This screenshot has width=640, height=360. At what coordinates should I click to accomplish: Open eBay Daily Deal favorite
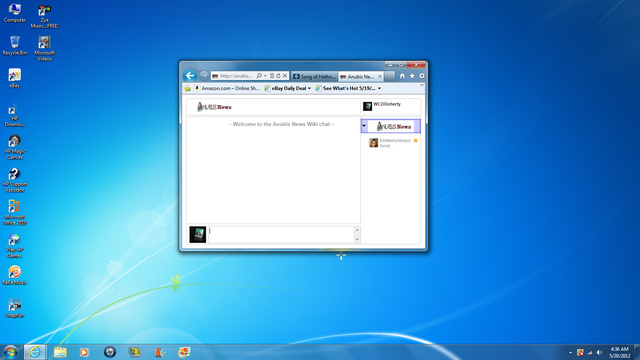[285, 88]
